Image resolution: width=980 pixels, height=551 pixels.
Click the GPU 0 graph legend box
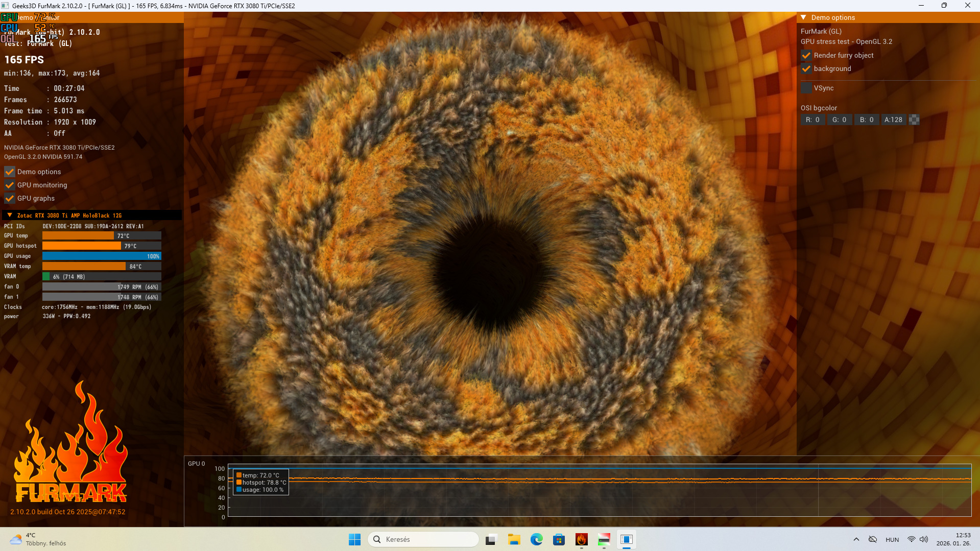click(261, 482)
